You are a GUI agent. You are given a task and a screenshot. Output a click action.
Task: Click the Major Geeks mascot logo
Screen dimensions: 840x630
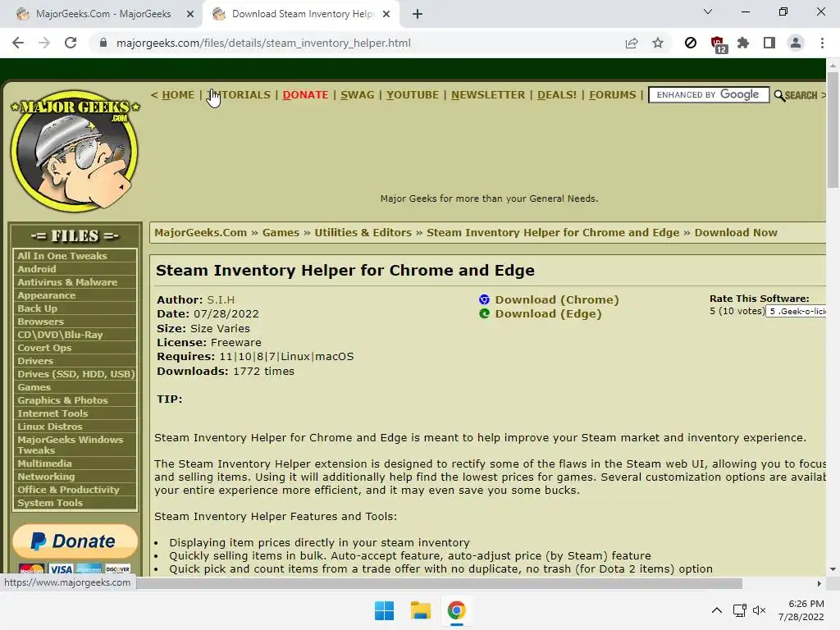(x=75, y=151)
